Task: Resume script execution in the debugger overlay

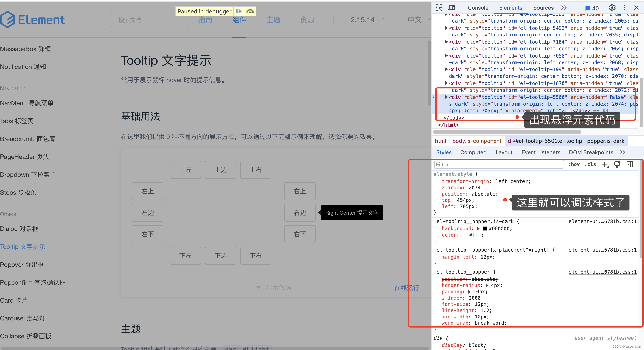Action: pos(239,11)
